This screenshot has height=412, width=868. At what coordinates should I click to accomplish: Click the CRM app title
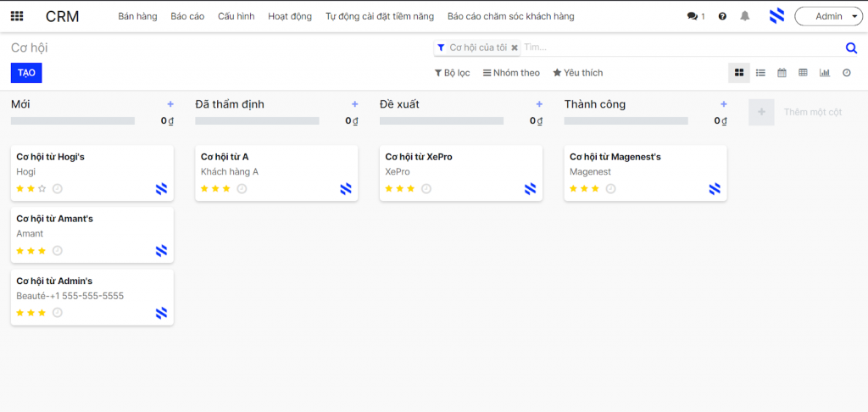coord(63,17)
